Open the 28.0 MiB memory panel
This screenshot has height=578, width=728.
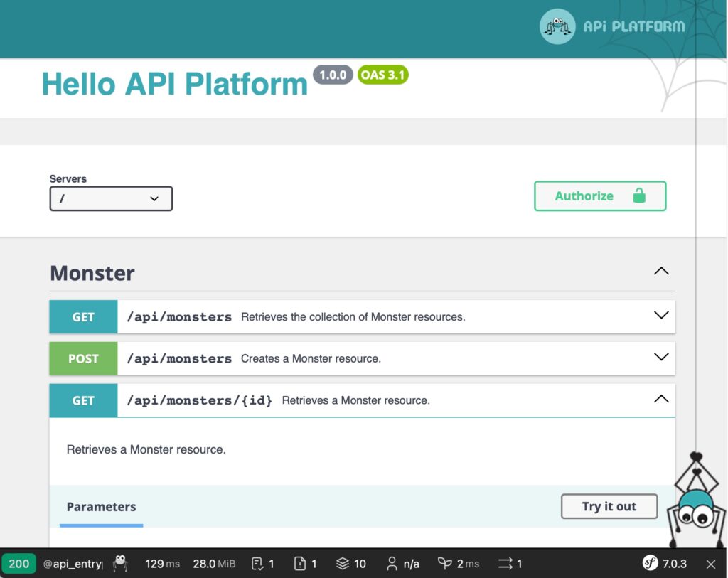tap(214, 564)
